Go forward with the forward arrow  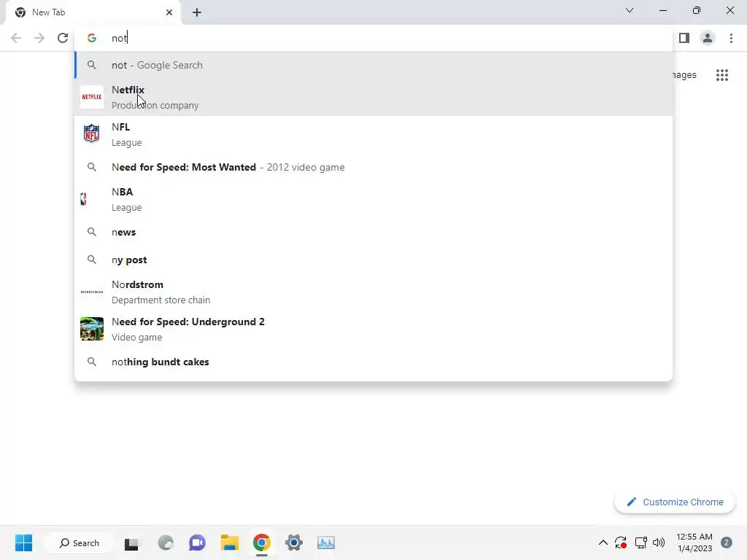click(x=39, y=38)
